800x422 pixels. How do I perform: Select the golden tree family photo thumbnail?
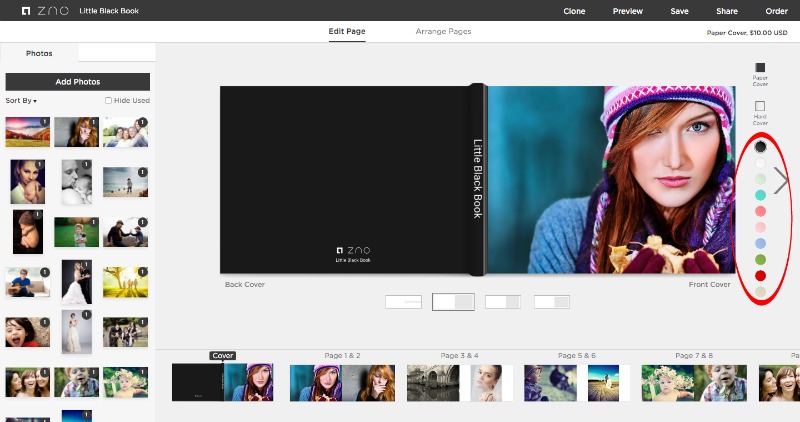[126, 282]
